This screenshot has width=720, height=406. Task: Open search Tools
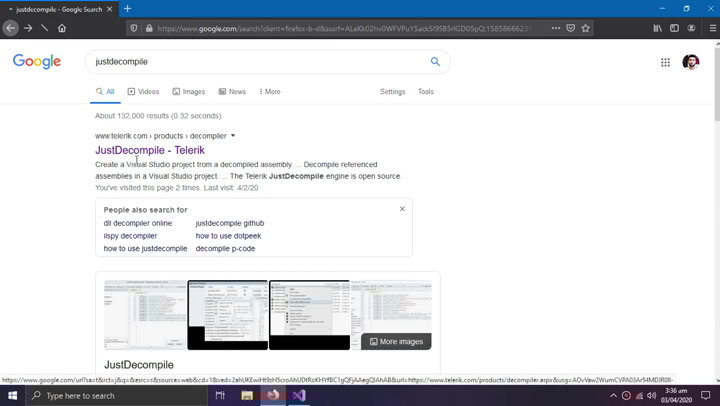[x=426, y=91]
